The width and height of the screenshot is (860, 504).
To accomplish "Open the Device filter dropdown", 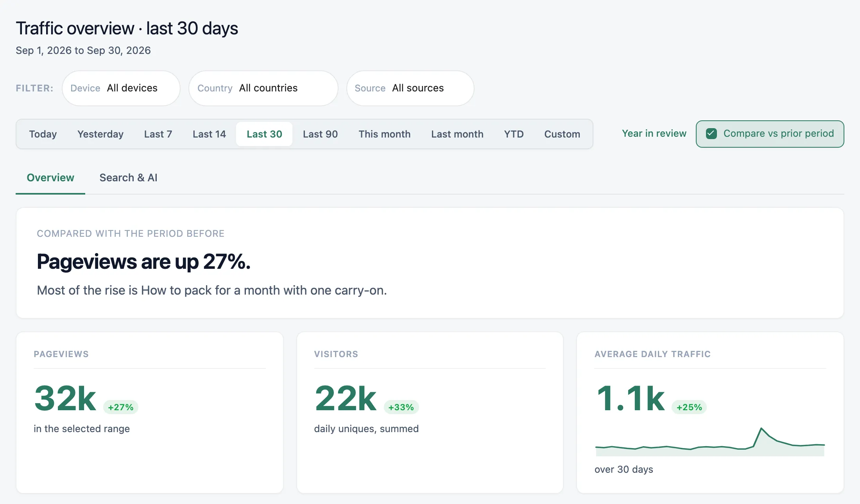I will pos(121,88).
